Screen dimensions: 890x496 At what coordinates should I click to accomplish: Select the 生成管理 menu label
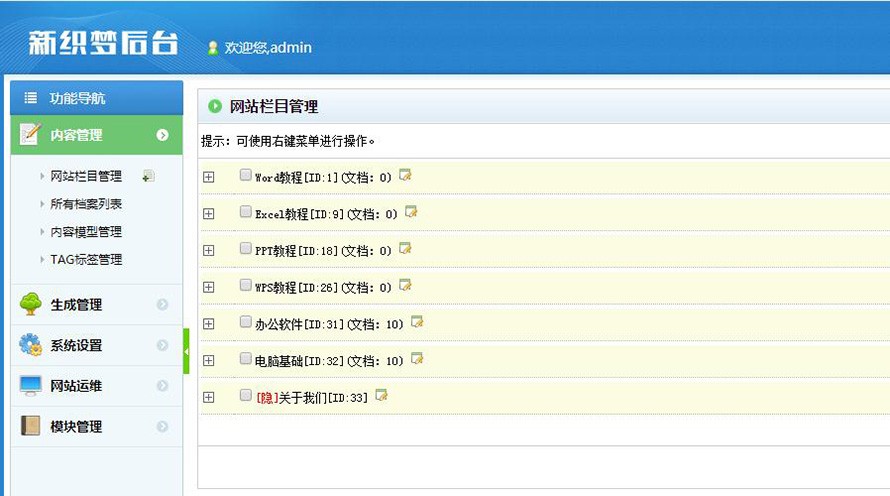pos(76,305)
